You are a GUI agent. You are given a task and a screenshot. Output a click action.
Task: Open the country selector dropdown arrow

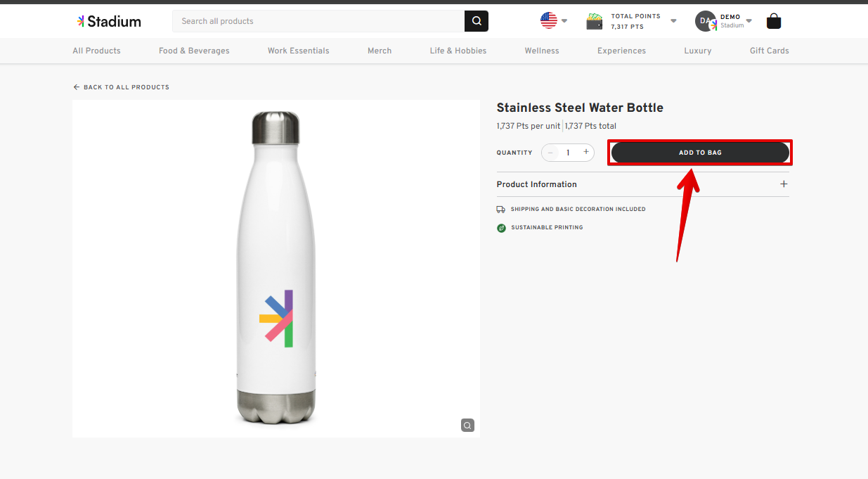pos(564,21)
